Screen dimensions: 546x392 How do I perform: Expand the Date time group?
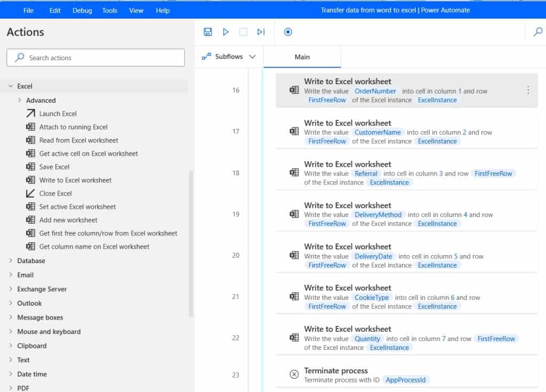point(11,374)
